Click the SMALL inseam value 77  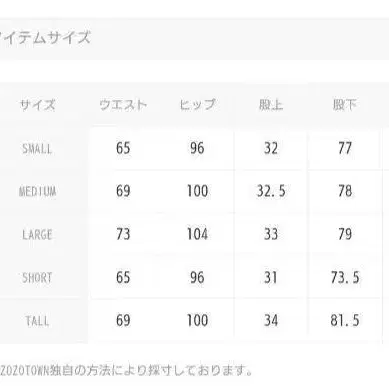[x=345, y=148]
